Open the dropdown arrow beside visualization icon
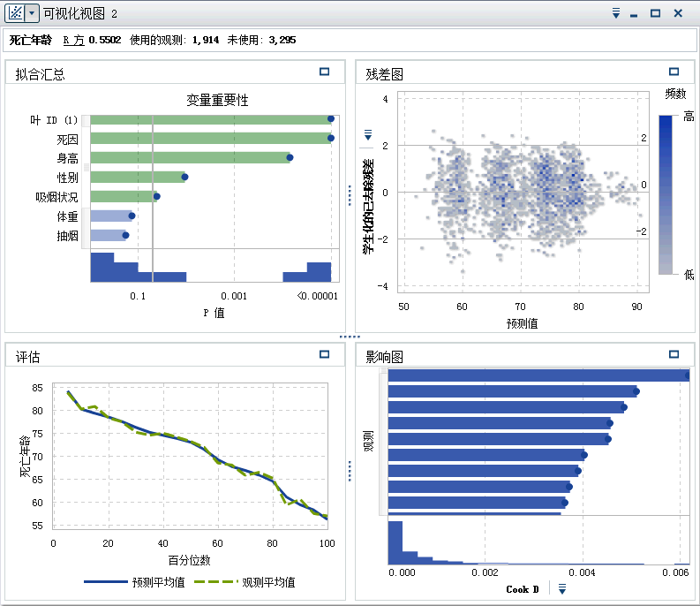The width and height of the screenshot is (700, 606). click(x=33, y=13)
